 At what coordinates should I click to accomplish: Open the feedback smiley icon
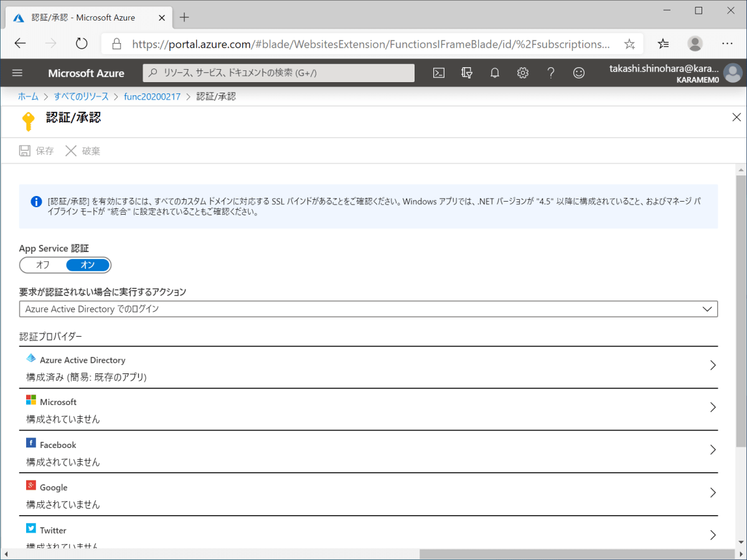point(579,73)
